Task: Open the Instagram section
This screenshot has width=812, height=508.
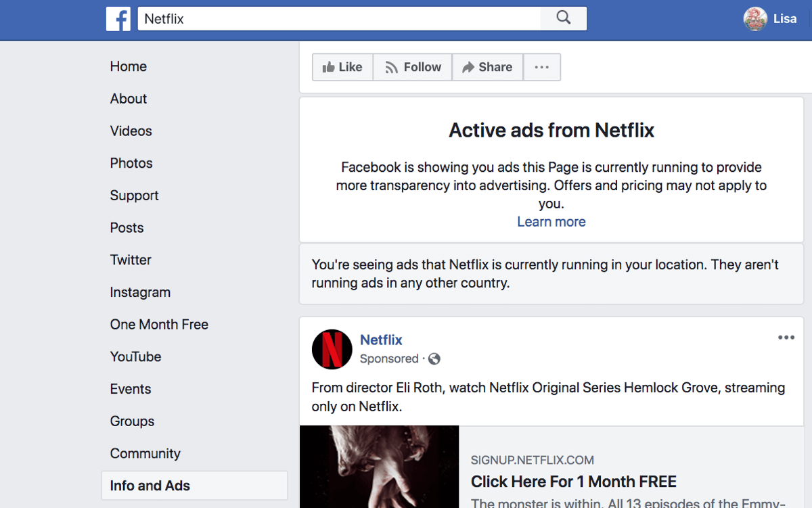Action: click(140, 292)
